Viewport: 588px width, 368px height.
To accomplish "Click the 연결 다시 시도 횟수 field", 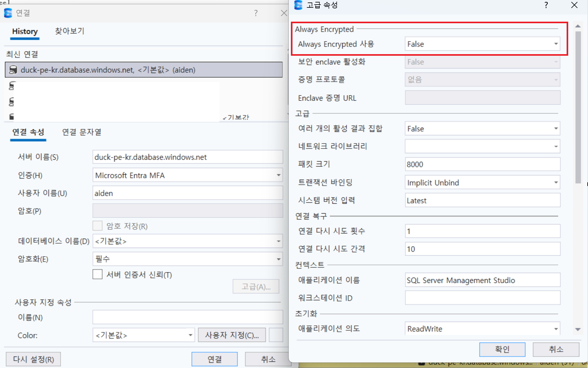I will 482,231.
